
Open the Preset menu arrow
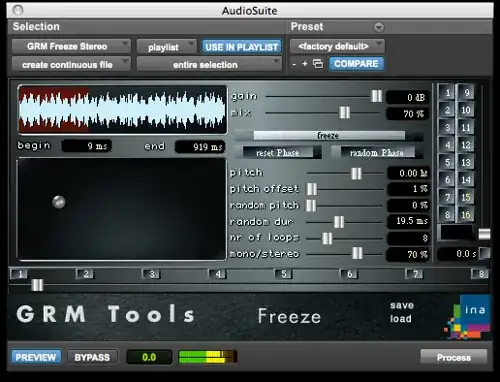tap(379, 27)
